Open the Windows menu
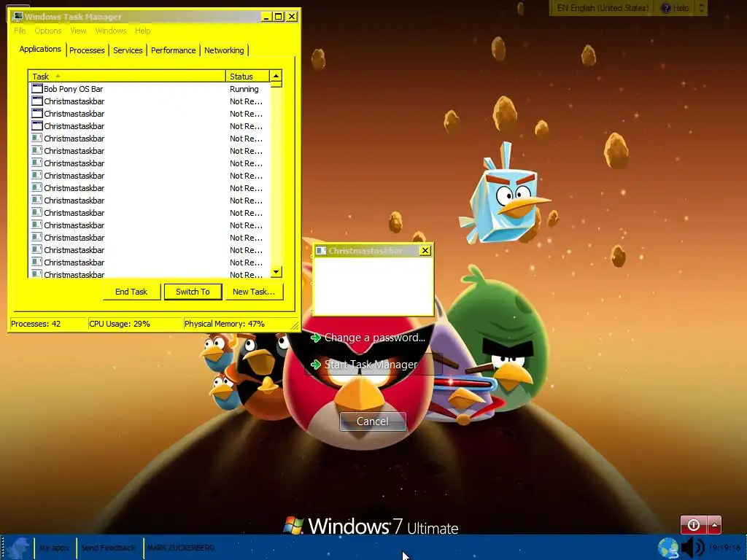The height and width of the screenshot is (560, 747). click(111, 31)
